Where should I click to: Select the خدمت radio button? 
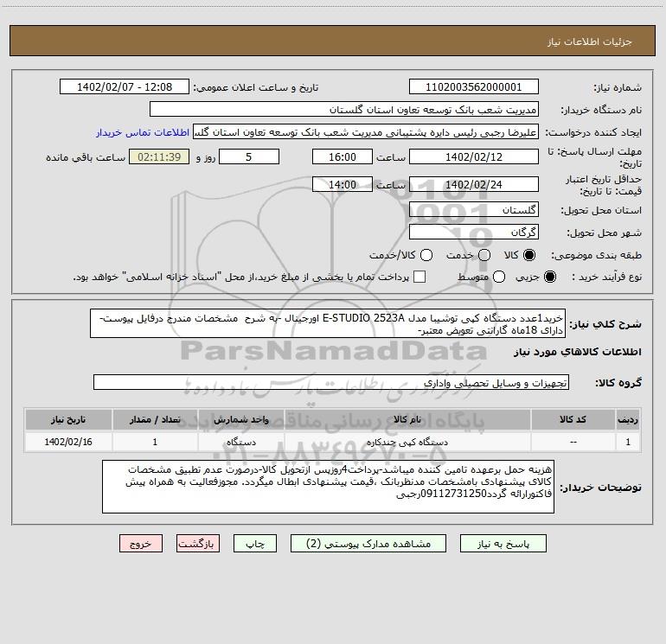click(x=484, y=255)
